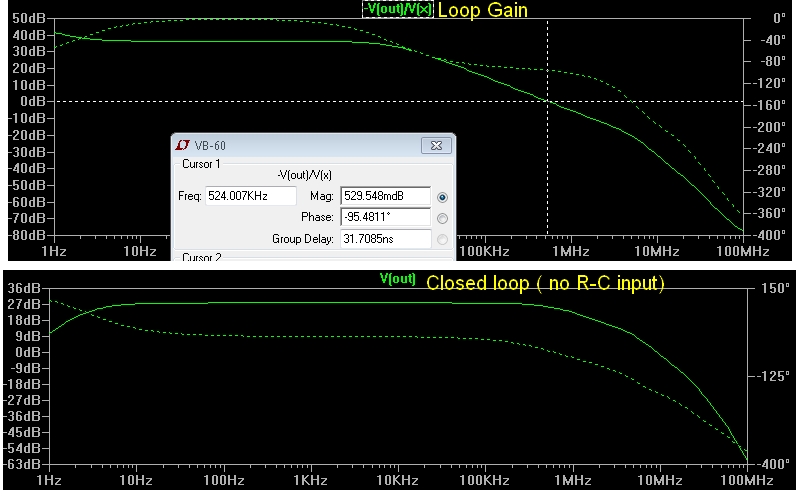The image size is (800, 500).
Task: Click the Closed loop ( no R-C input) annotation
Action: pos(545,283)
